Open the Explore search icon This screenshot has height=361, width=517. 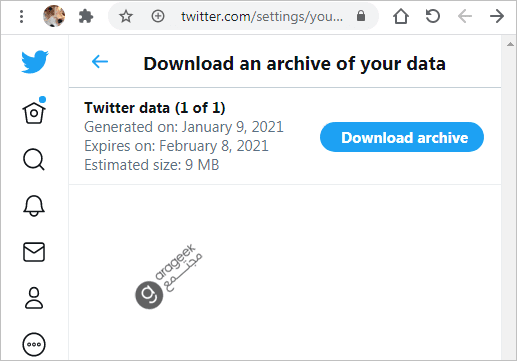(x=34, y=160)
